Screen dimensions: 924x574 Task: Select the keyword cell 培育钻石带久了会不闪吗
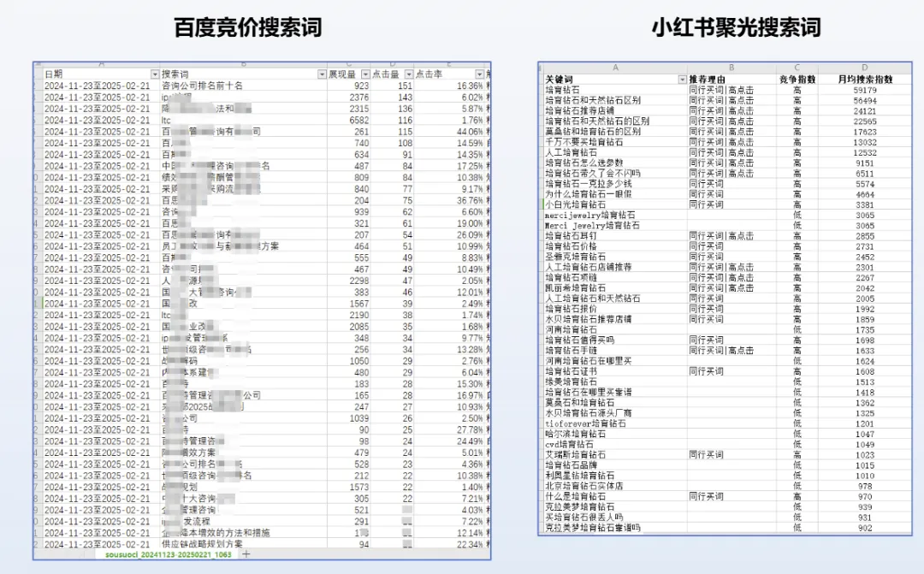point(615,174)
